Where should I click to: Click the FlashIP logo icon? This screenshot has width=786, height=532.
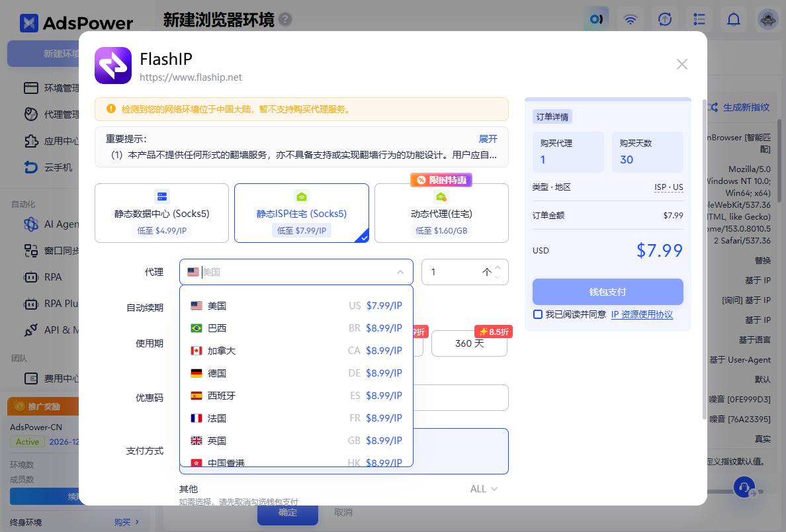113,66
